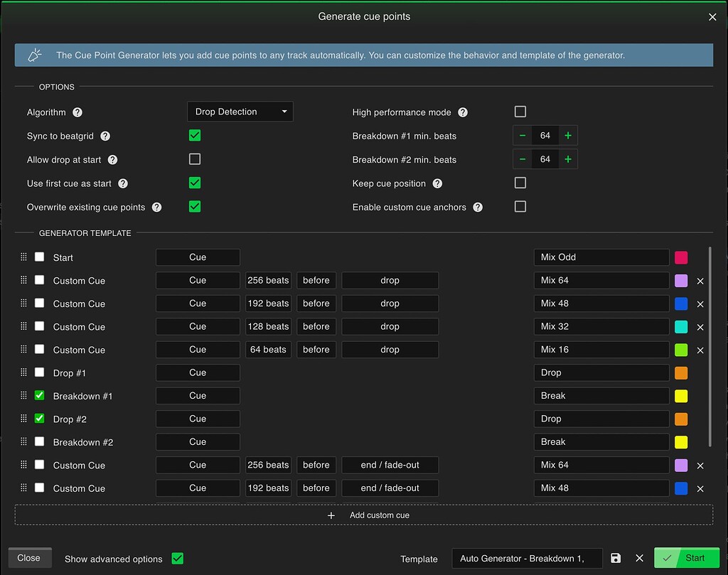Click the drag handle next to Drop #1
This screenshot has width=728, height=575.
point(23,372)
